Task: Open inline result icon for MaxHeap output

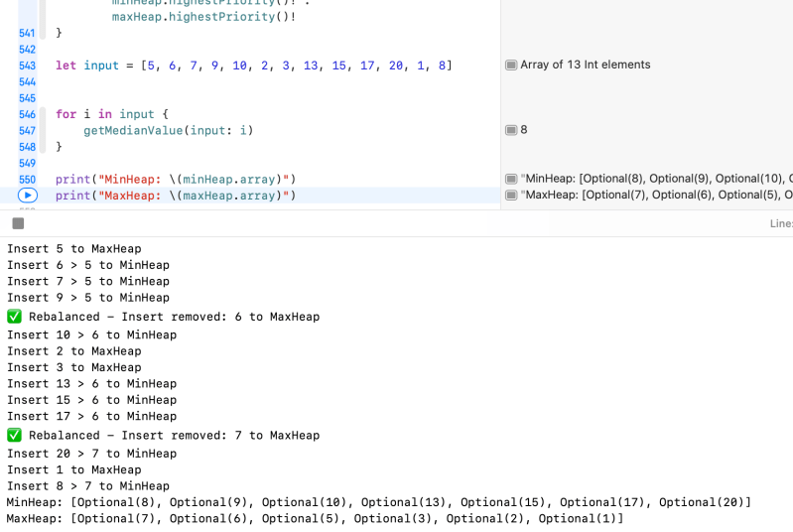Action: (511, 196)
